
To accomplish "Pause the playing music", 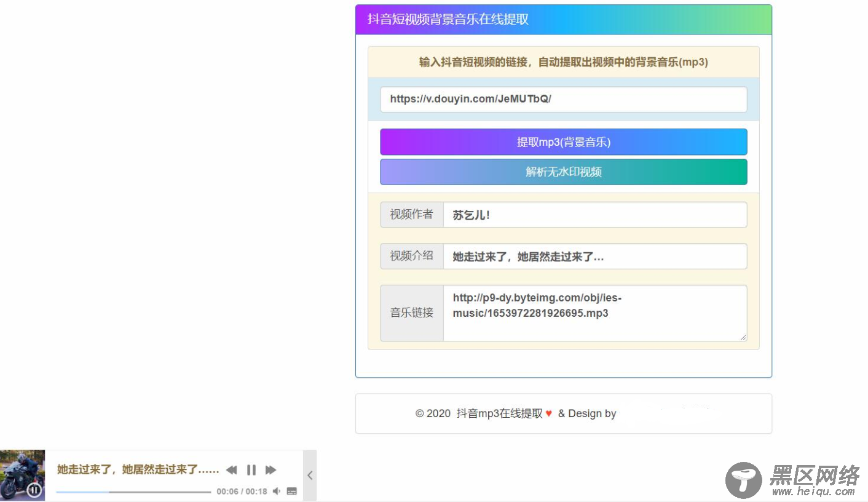I will (x=251, y=470).
